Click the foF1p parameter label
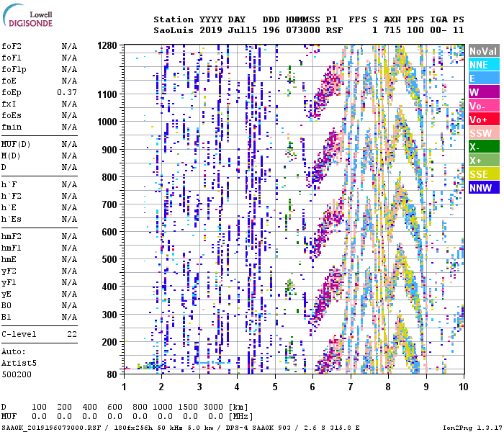This screenshot has height=432, width=504. [x=14, y=69]
